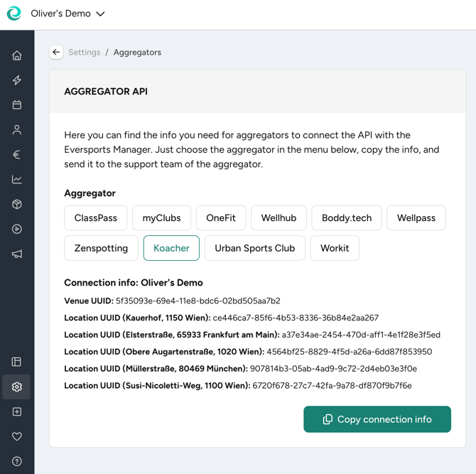Open the video play icon
Screen dimensions: 476x474
point(17,229)
